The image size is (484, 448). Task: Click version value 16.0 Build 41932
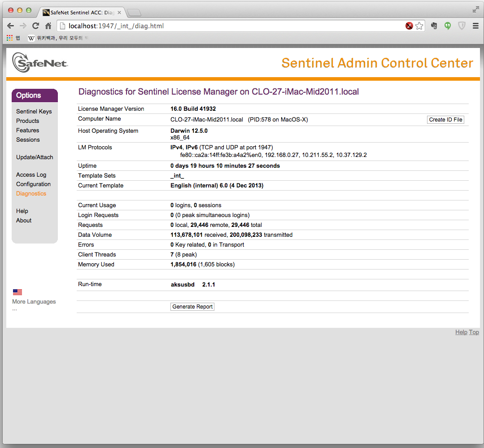pos(193,109)
